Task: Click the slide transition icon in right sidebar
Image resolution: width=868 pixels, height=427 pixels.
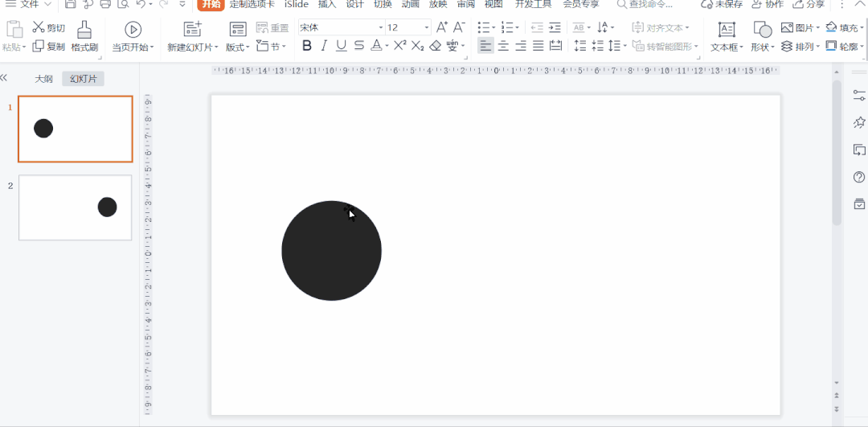Action: coord(859,150)
